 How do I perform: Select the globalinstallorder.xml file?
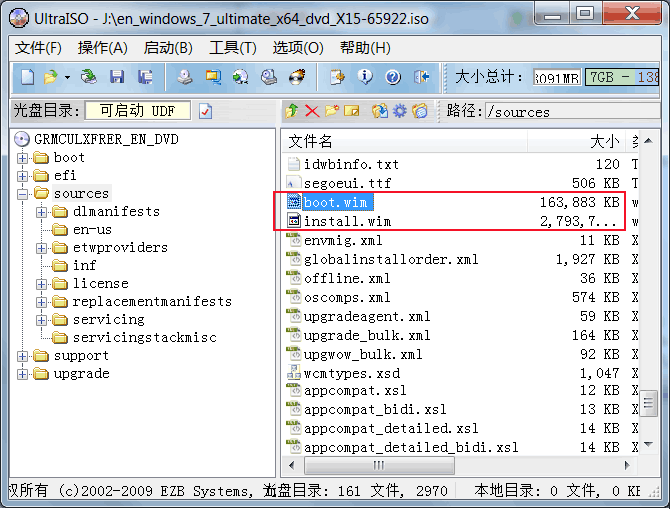[391, 259]
